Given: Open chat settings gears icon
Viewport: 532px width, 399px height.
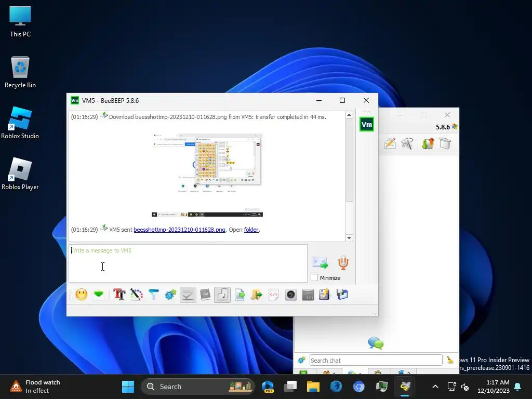Looking at the screenshot, I should coord(170,295).
